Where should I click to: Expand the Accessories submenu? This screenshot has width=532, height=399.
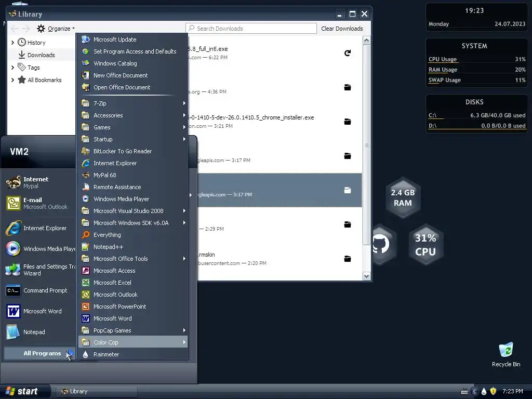pos(132,115)
